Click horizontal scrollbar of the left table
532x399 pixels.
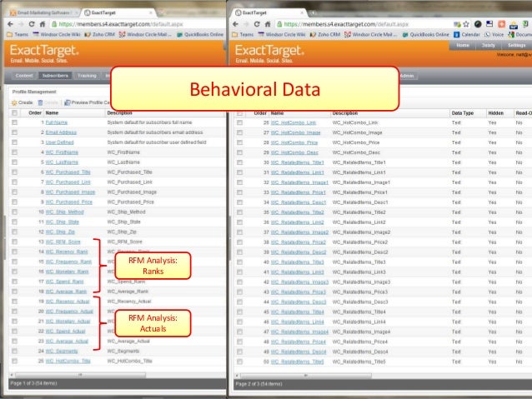tap(80, 375)
